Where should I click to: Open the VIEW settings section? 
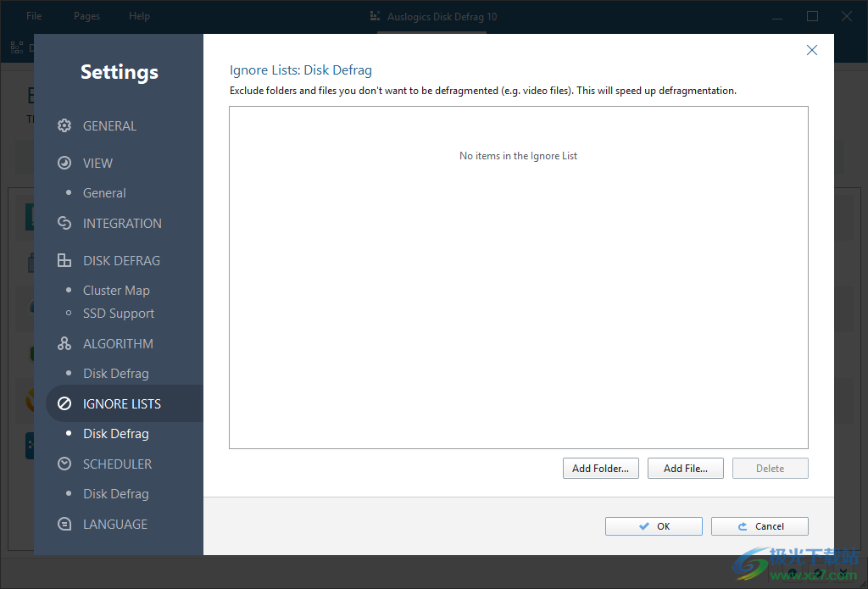click(97, 164)
